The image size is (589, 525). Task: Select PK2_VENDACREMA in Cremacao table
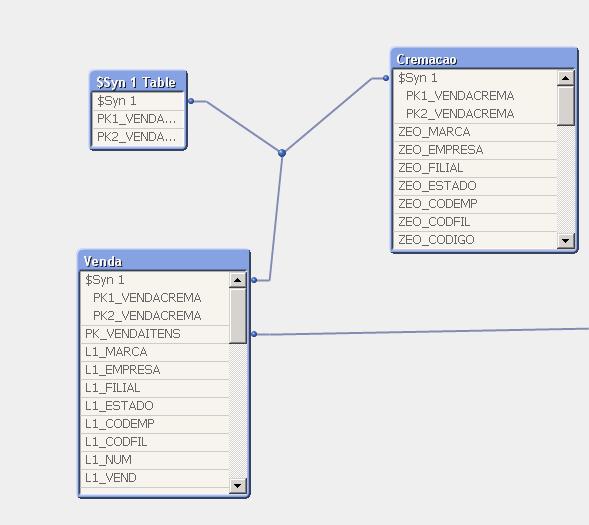(475, 114)
